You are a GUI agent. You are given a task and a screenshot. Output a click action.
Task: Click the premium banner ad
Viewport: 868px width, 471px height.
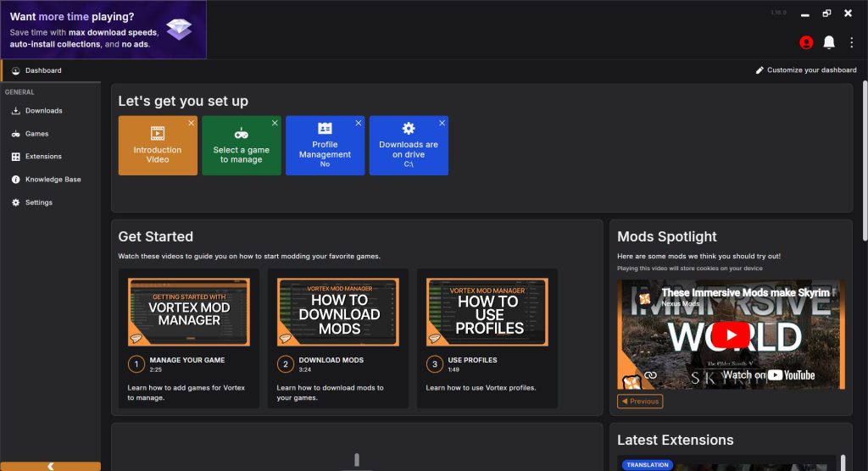click(x=103, y=30)
